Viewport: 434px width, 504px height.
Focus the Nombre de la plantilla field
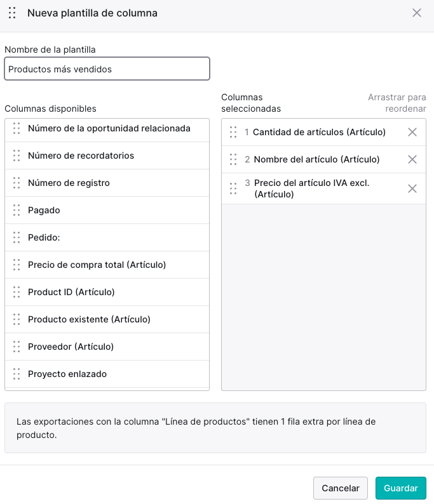[107, 69]
